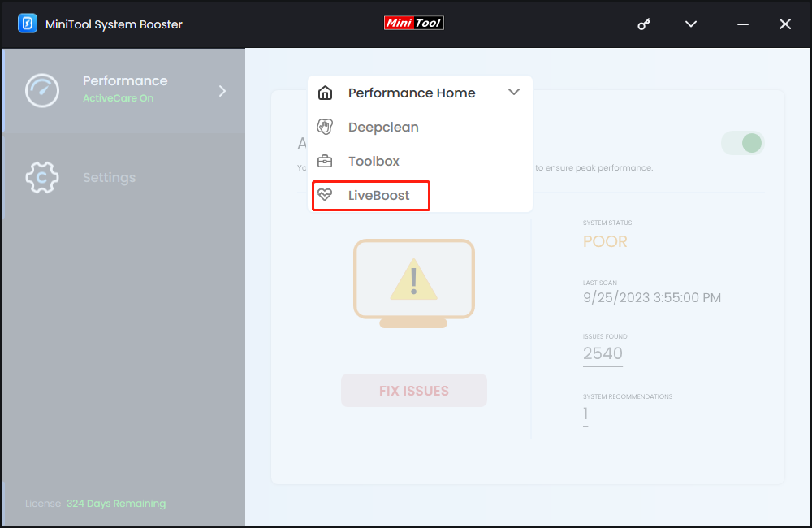Open the 2540 issues found link
812x528 pixels.
603,354
